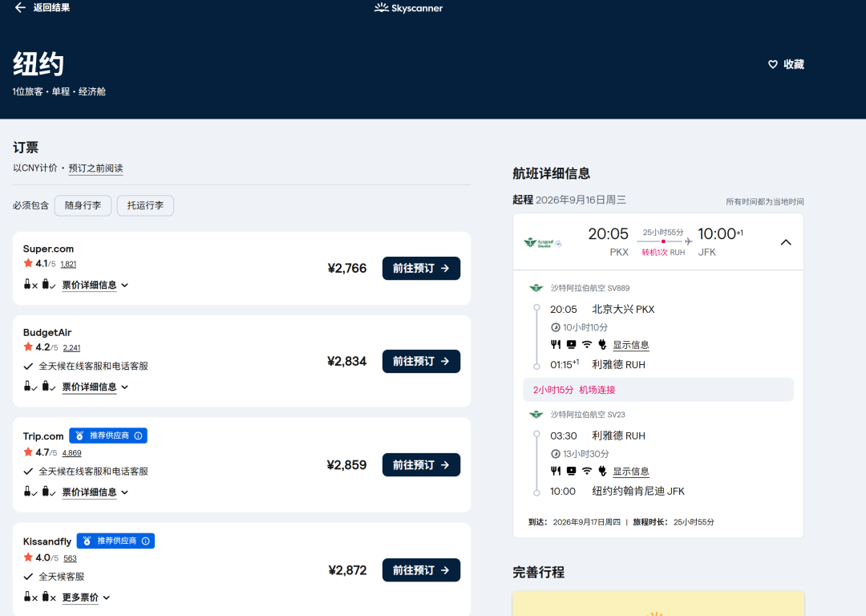Click Kissandfly's 推荐供应商 badge label
866x616 pixels.
tap(117, 541)
